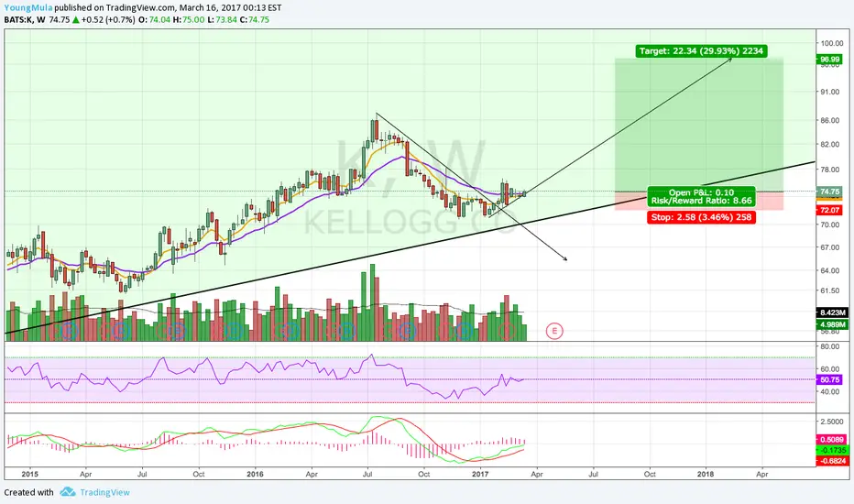
Task: Click the 100.00 price axis label
Action: [832, 43]
